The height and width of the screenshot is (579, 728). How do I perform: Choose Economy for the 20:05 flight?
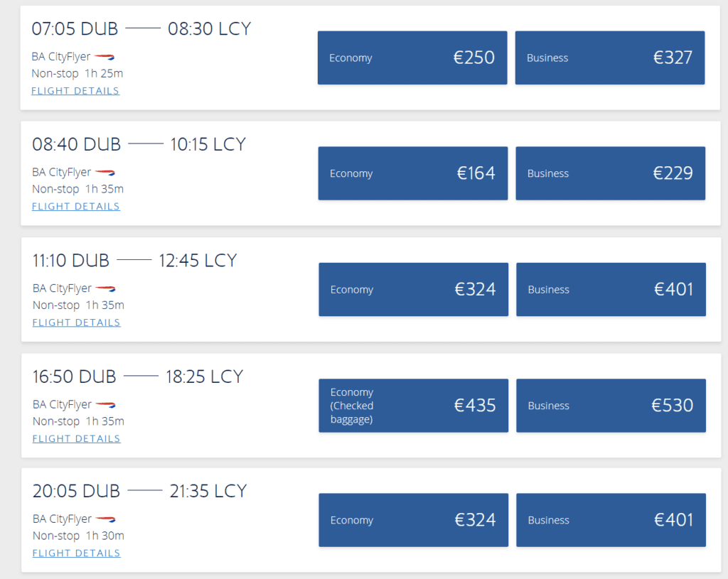[413, 519]
